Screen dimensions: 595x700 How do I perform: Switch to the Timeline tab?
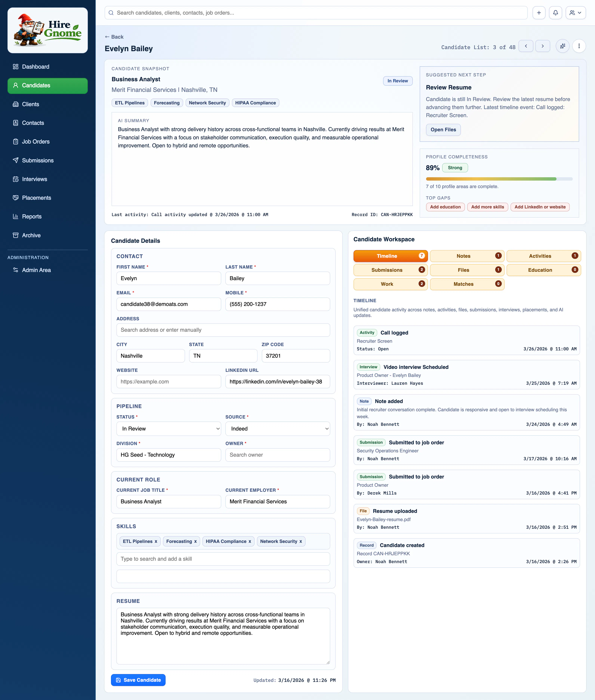pyautogui.click(x=391, y=256)
